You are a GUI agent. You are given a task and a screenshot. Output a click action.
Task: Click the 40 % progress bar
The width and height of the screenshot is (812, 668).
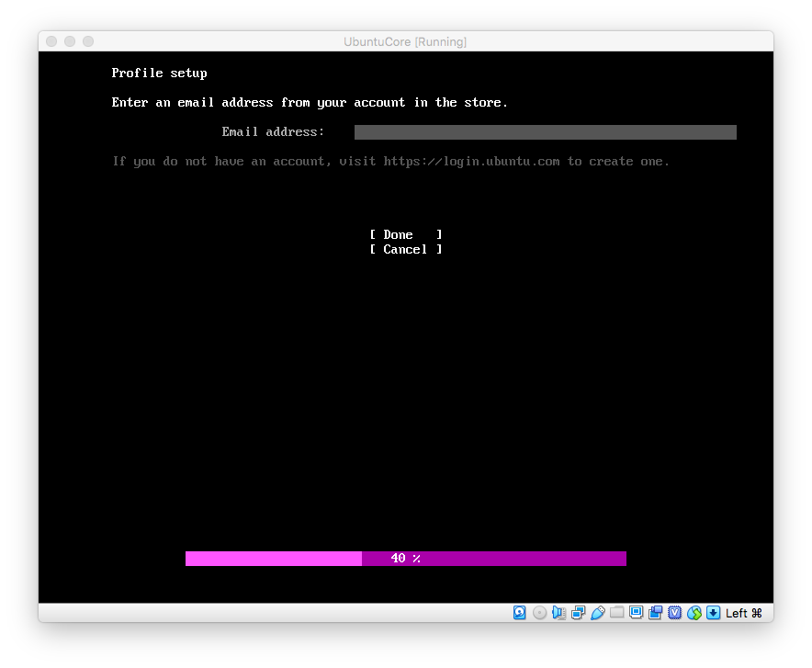[x=405, y=559]
